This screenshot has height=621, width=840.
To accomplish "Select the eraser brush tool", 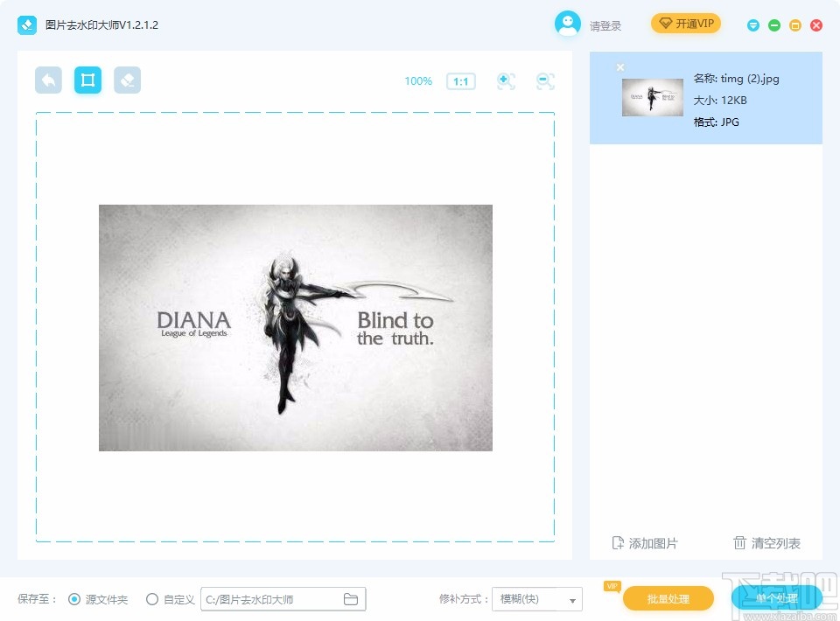I will 128,80.
